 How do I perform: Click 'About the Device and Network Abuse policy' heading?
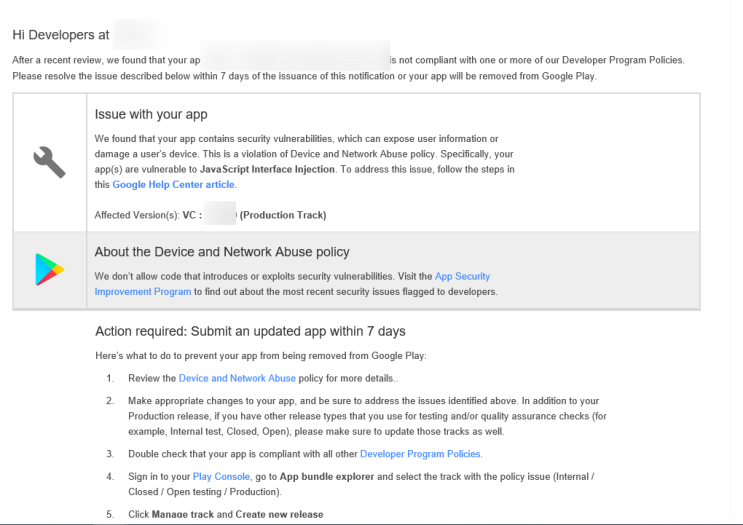[222, 252]
